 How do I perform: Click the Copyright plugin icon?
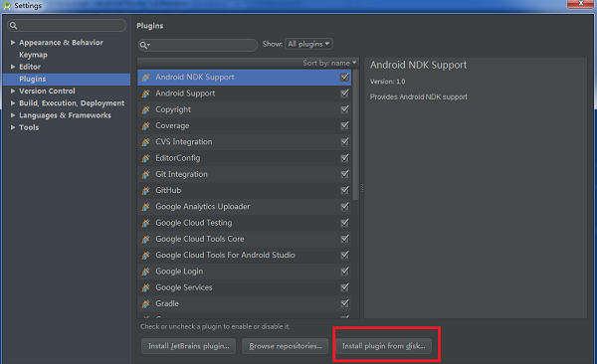(146, 109)
